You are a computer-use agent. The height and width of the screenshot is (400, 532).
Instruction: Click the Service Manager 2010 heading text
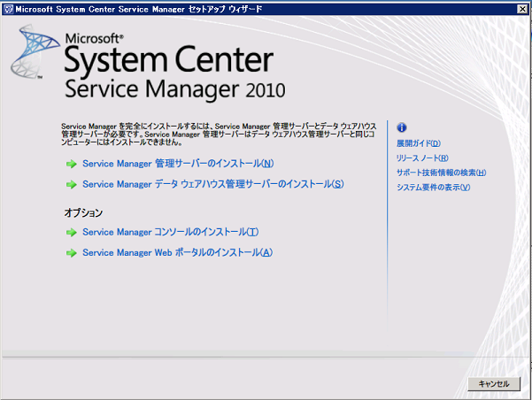click(175, 90)
